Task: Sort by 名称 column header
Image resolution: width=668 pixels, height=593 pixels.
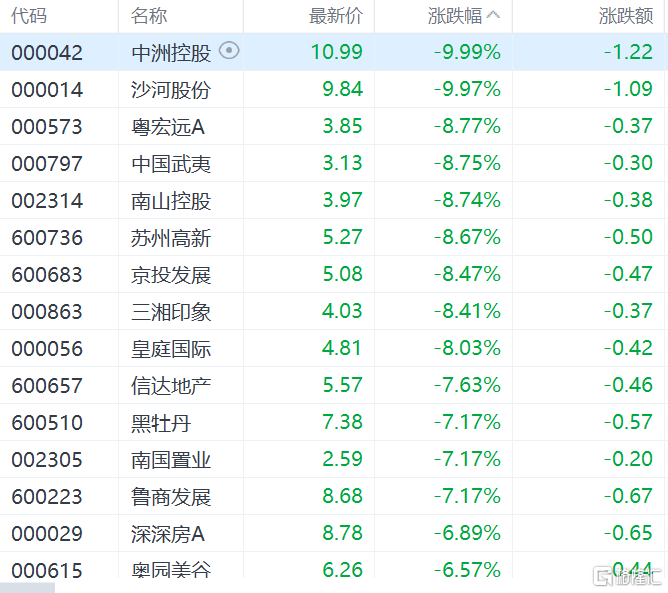Action: pos(149,16)
